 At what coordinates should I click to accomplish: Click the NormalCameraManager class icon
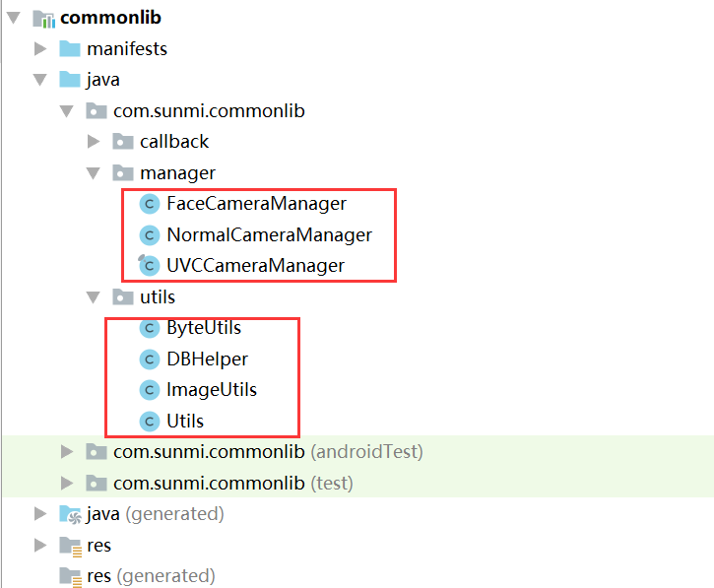point(150,235)
